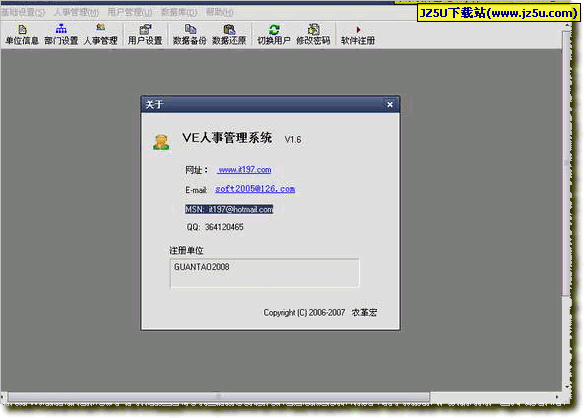Click the VE人事管理系统 app logo icon

click(x=161, y=142)
